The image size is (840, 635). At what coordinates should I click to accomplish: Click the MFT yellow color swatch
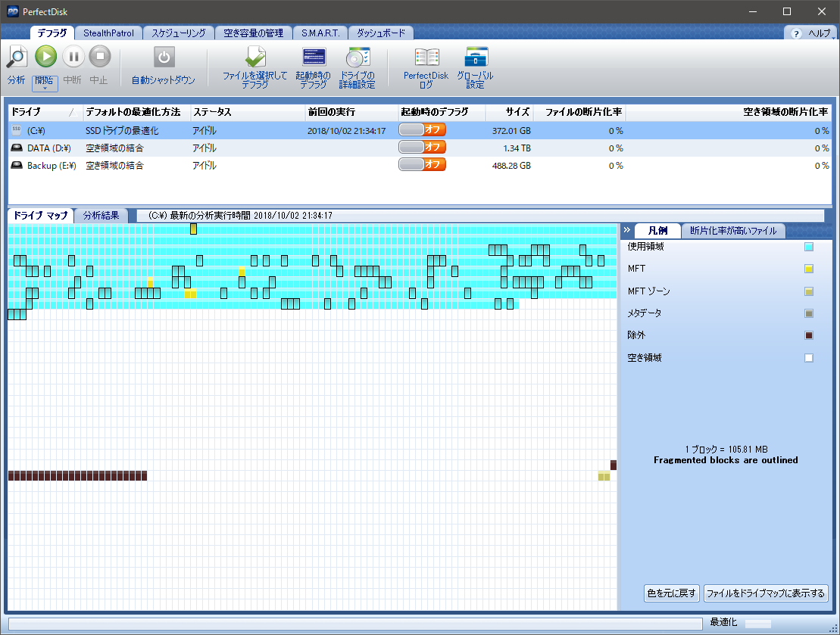point(809,269)
